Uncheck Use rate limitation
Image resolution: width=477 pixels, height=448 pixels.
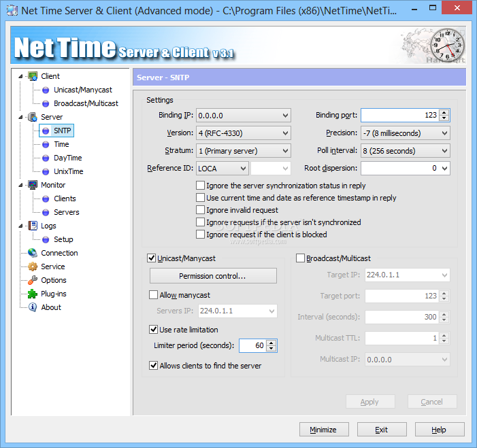click(x=153, y=330)
